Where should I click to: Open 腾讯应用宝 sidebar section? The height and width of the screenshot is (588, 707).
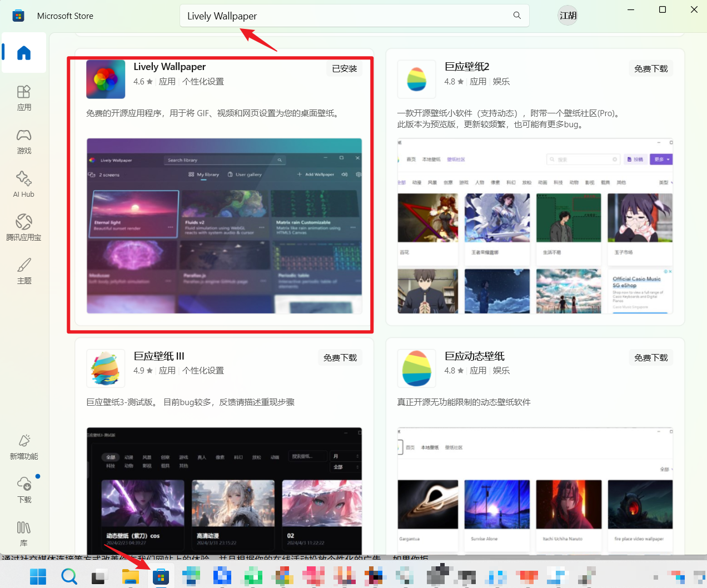24,228
